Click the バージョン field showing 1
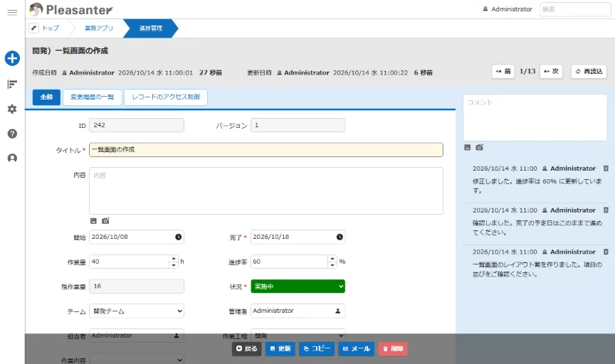Screen dimensions: 615x364 (x=298, y=125)
